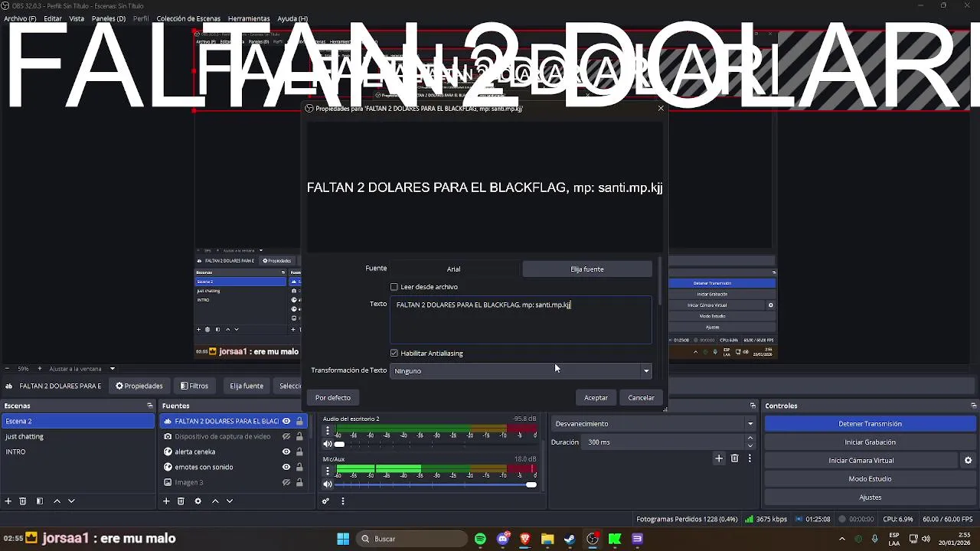The image size is (980, 551).
Task: Open Editar menu
Action: tap(53, 18)
